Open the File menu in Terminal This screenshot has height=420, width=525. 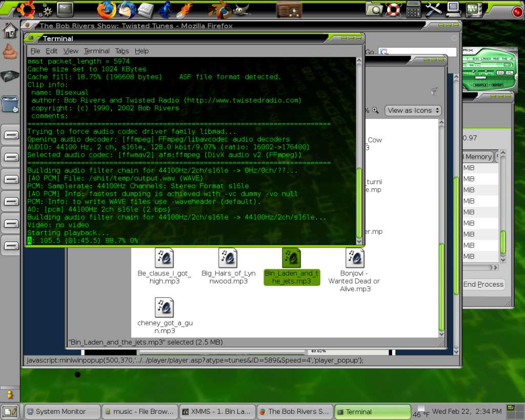[x=35, y=51]
